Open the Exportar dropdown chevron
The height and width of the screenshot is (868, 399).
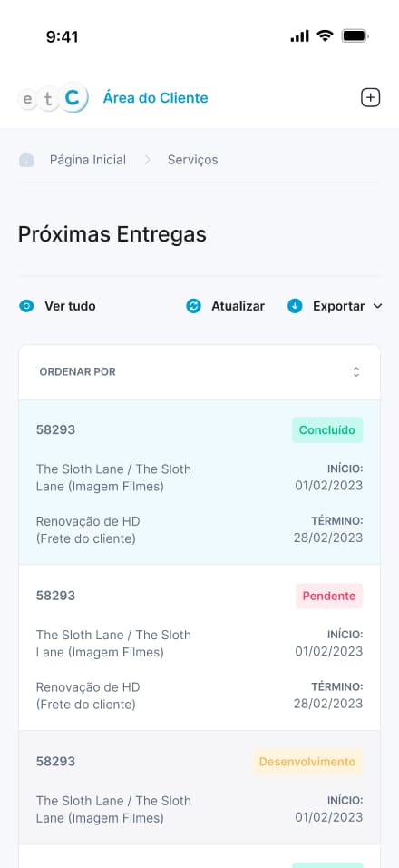(x=377, y=306)
